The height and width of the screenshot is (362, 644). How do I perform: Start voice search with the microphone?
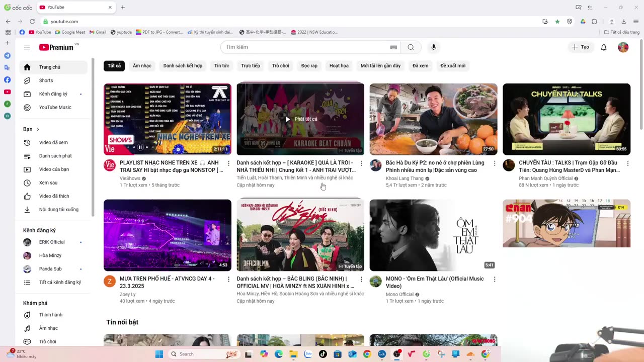coord(433,47)
